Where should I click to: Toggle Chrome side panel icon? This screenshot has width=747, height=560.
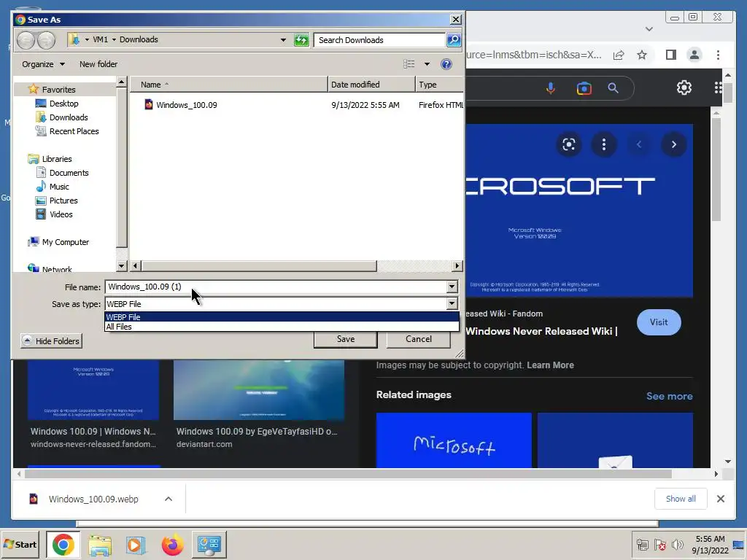click(x=671, y=55)
